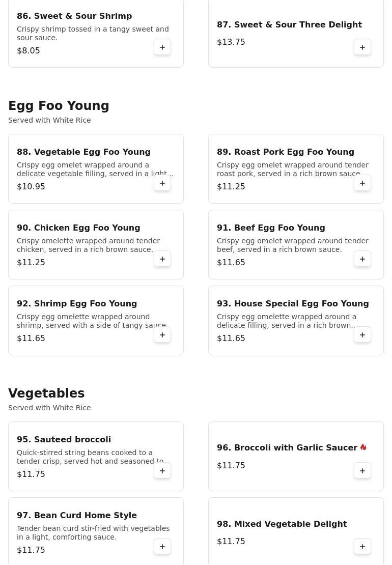Click plus for Vegetable Egg Foo Young

(162, 183)
